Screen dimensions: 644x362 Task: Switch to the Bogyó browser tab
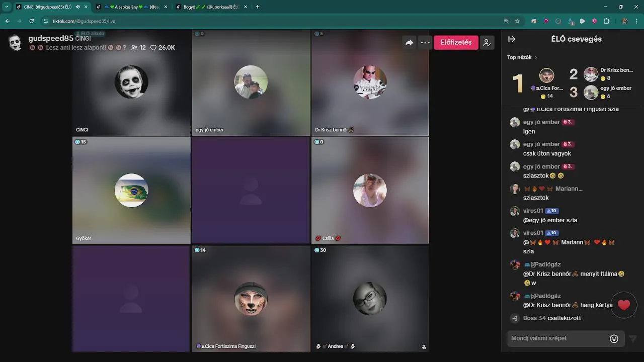[x=212, y=7]
